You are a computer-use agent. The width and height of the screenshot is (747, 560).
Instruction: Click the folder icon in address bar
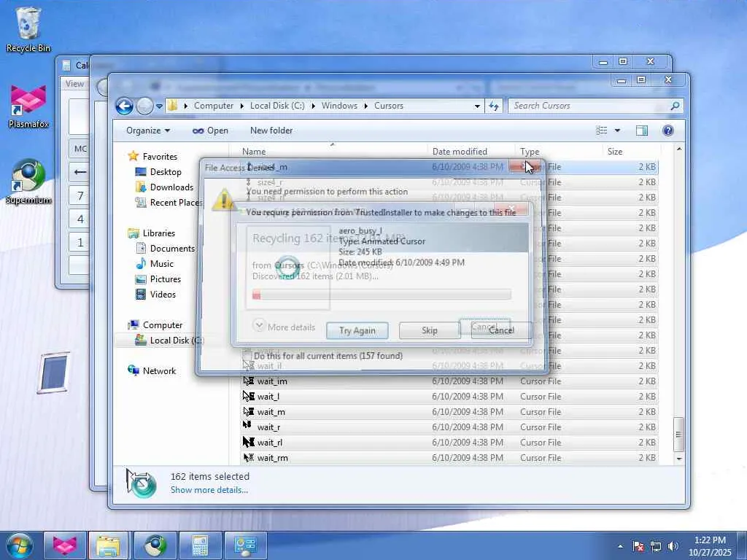click(x=172, y=106)
